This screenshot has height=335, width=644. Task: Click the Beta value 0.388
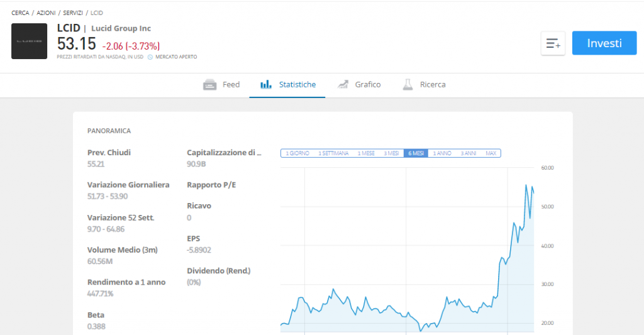[96, 326]
